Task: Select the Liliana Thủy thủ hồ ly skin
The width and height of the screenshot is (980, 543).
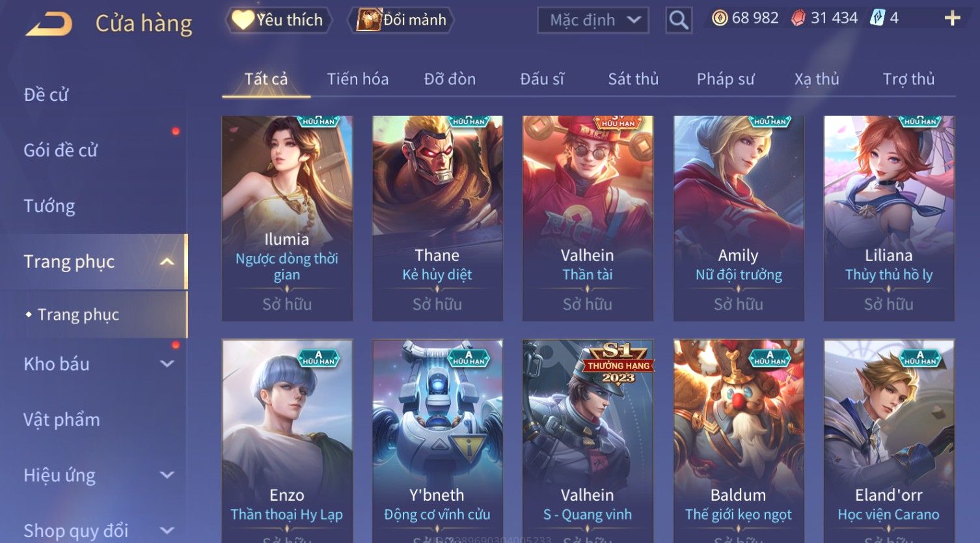Action: tap(889, 218)
